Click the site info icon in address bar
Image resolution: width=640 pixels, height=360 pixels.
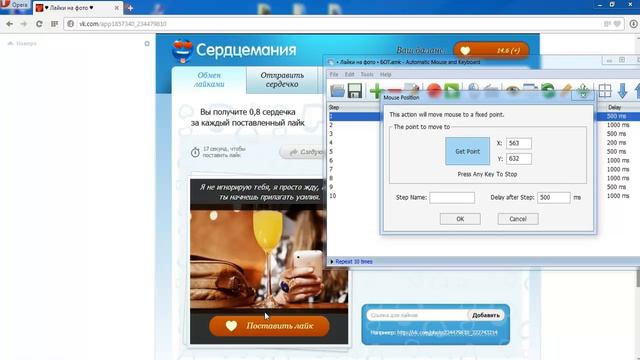tap(71, 24)
